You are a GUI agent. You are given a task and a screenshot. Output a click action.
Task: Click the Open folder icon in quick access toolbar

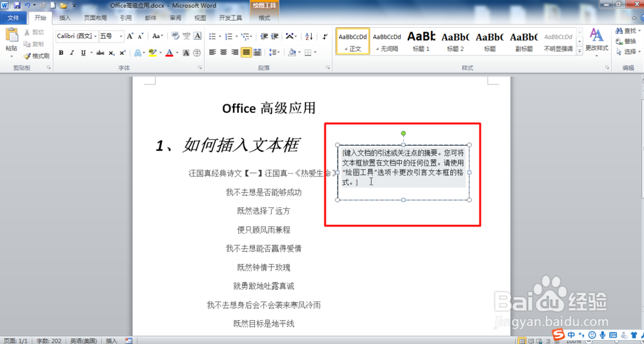click(63, 5)
